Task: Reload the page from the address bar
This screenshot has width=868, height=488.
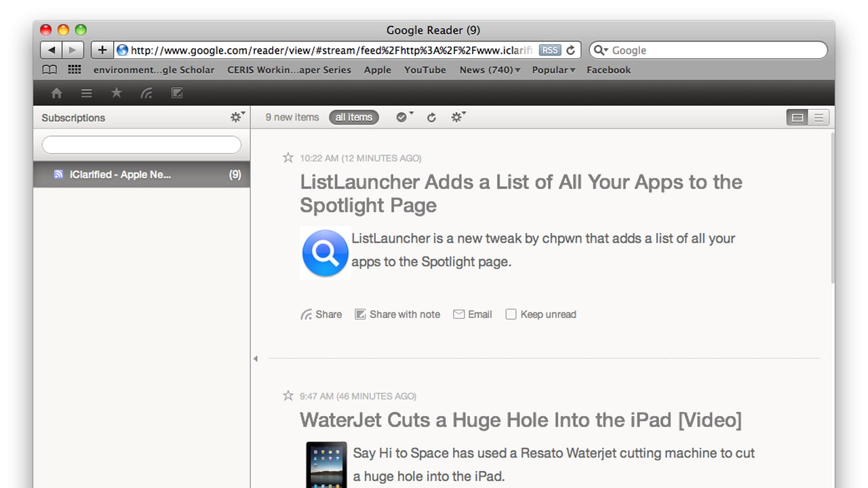Action: tap(571, 50)
